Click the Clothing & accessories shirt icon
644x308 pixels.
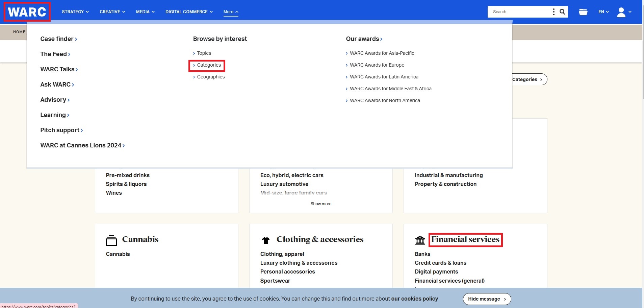[266, 240]
